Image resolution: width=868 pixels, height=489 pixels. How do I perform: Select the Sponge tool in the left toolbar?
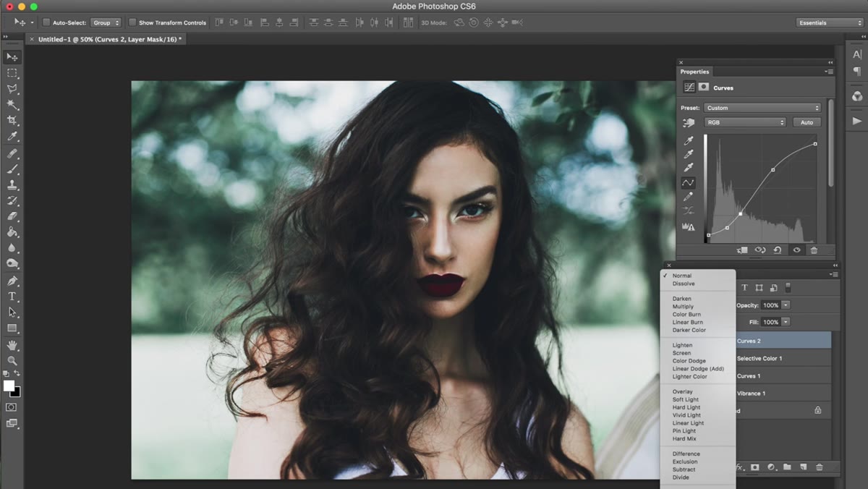[x=12, y=264]
